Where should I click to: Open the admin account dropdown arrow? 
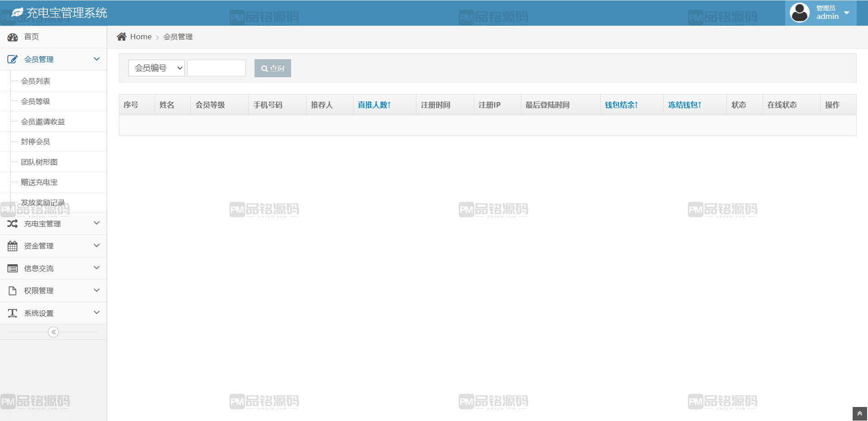[847, 13]
